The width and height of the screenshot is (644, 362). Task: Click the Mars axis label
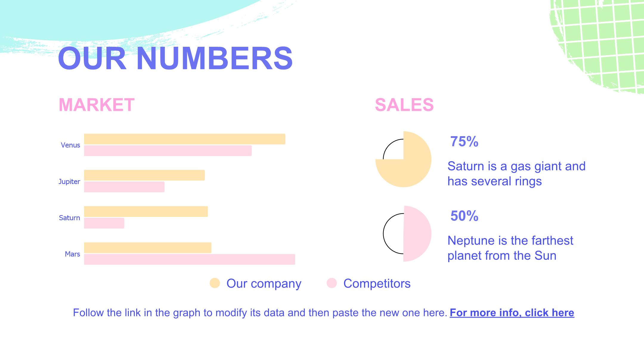point(72,254)
